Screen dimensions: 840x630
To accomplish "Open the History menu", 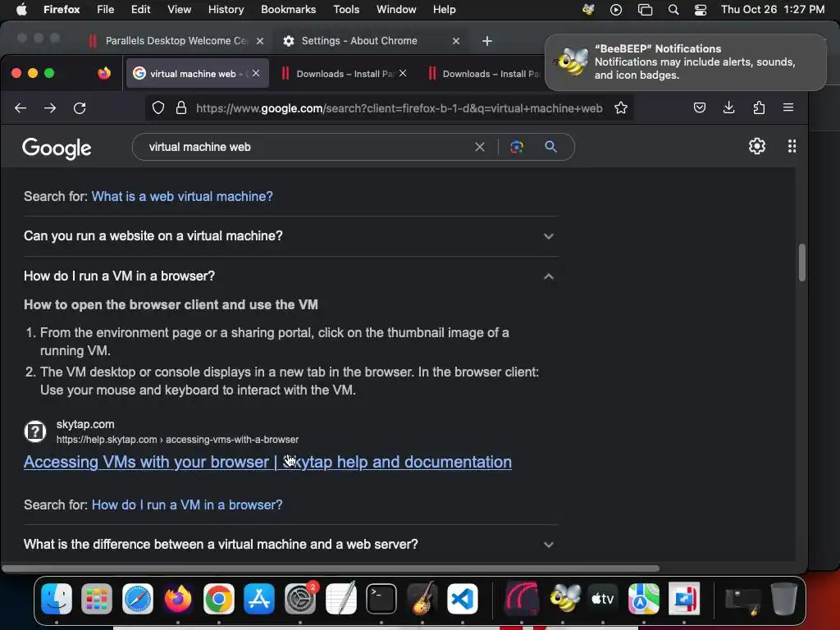I will 226,10.
